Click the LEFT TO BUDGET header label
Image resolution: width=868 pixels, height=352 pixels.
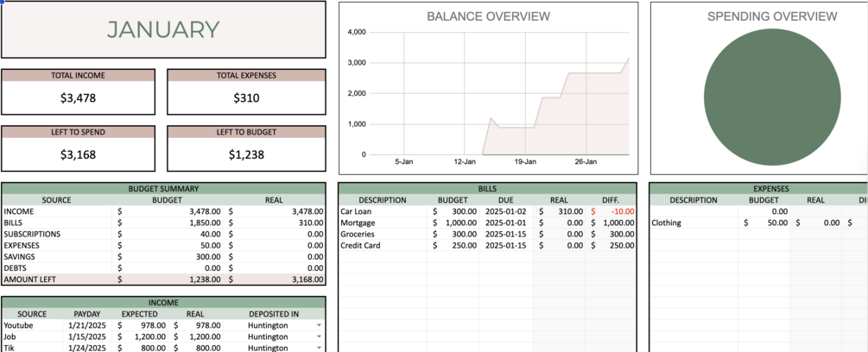pos(246,132)
